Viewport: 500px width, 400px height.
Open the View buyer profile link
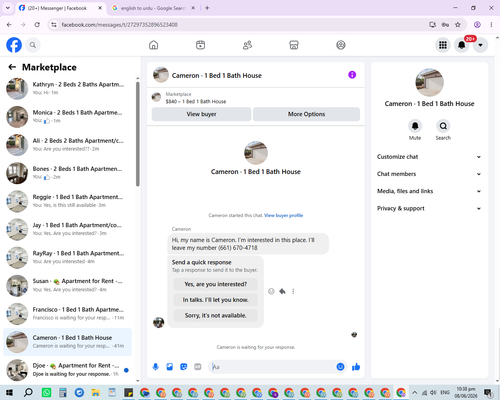tap(283, 215)
